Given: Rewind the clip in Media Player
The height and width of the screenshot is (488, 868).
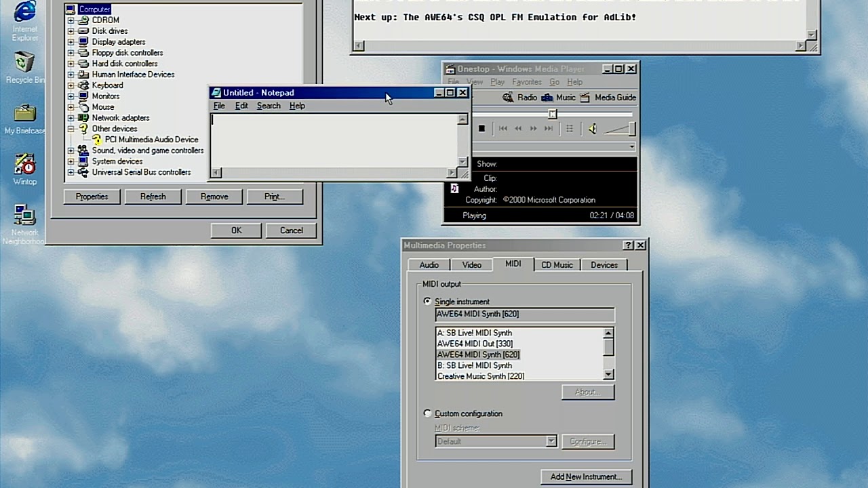Looking at the screenshot, I should [518, 128].
